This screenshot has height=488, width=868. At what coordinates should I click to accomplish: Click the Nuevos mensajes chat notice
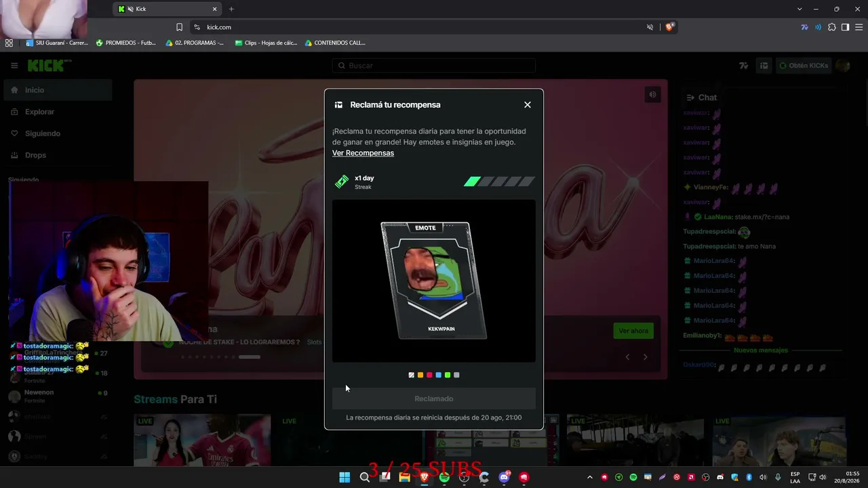pos(761,350)
